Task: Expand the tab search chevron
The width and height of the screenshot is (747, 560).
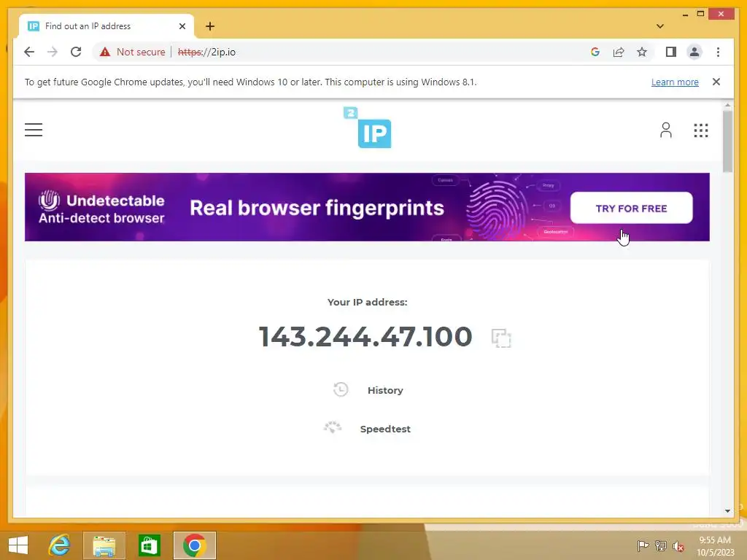Action: 659,26
